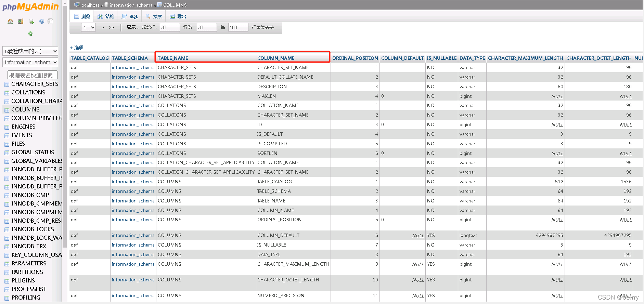Image resolution: width=644 pixels, height=304 pixels.
Task: Open the query window icon
Action: [x=31, y=21]
